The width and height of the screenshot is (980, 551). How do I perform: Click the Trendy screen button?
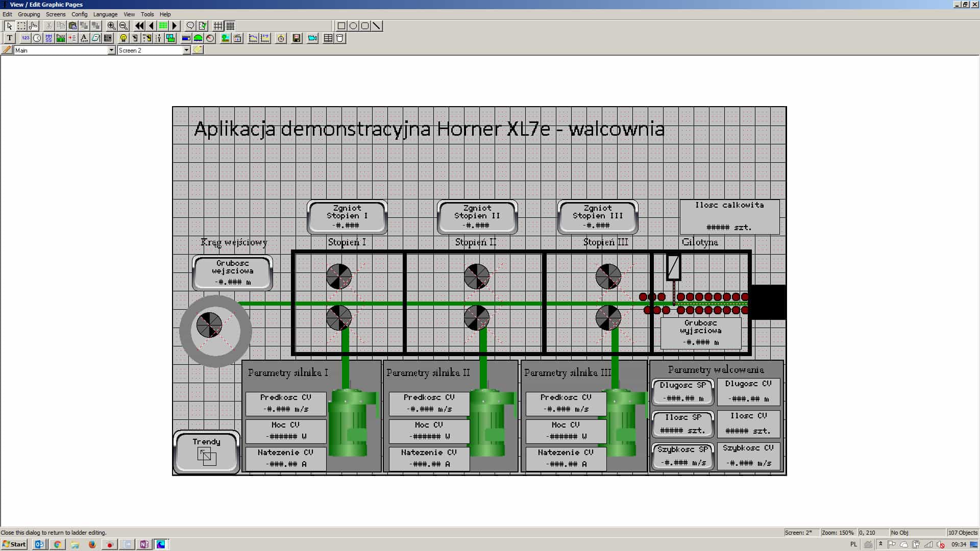pos(207,452)
